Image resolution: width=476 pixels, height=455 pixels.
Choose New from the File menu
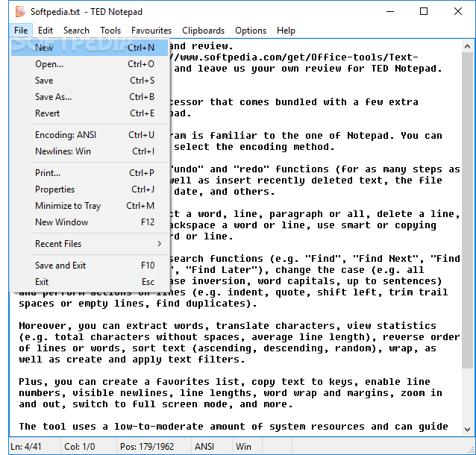pyautogui.click(x=90, y=48)
